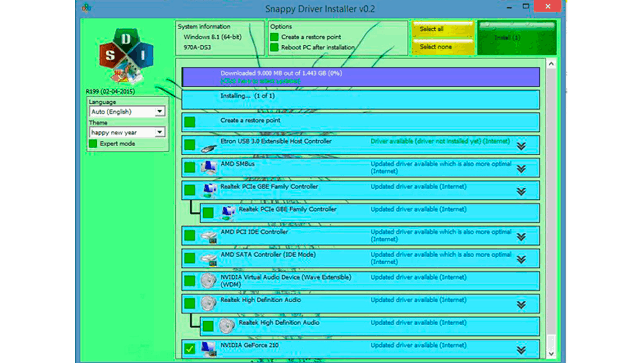Click the network icon of the nested Realtek PCIe GBE row
Screen dimensions: 644x363
point(228,213)
